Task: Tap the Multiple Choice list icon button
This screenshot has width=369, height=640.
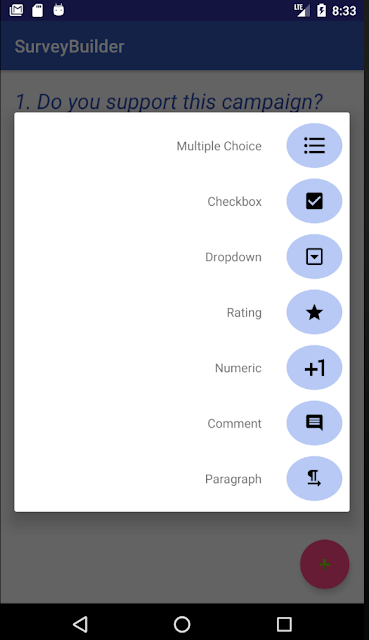Action: (314, 145)
